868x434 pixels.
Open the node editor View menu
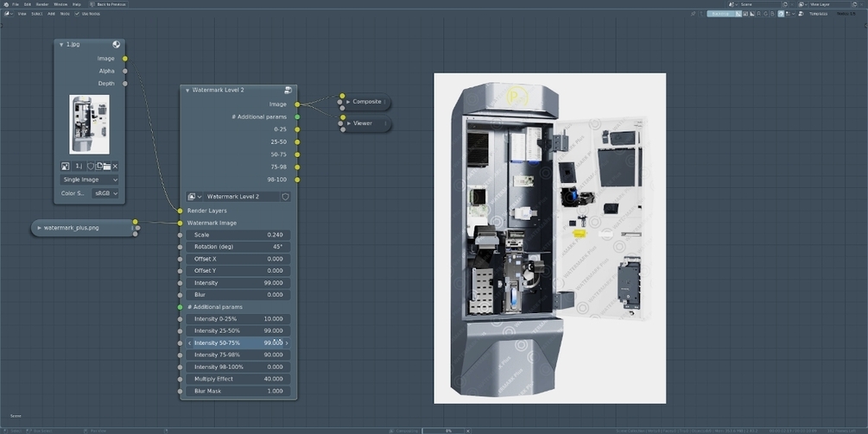point(22,13)
